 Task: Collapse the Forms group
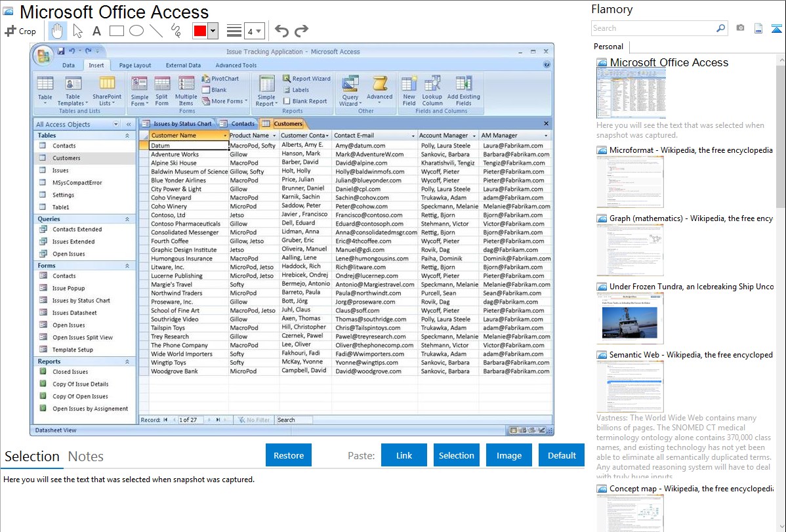[127, 266]
